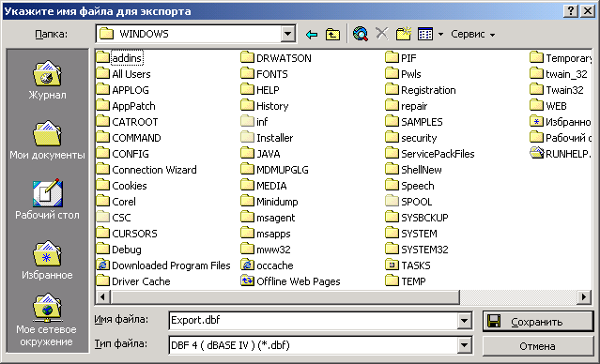Select the APPLOG folder
Image resolution: width=600 pixels, height=364 pixels.
(x=122, y=90)
